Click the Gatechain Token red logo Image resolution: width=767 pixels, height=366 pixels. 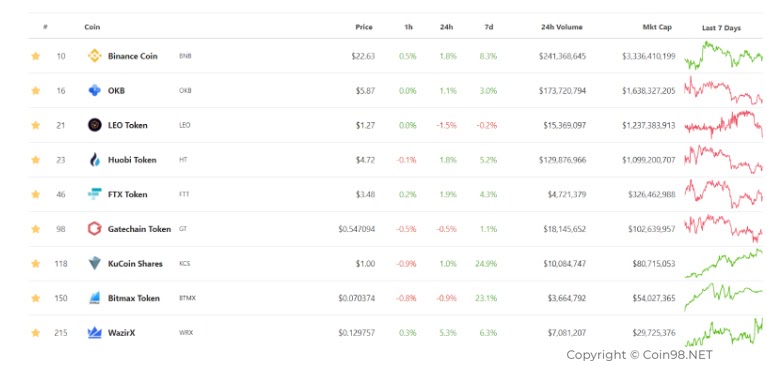click(x=94, y=229)
